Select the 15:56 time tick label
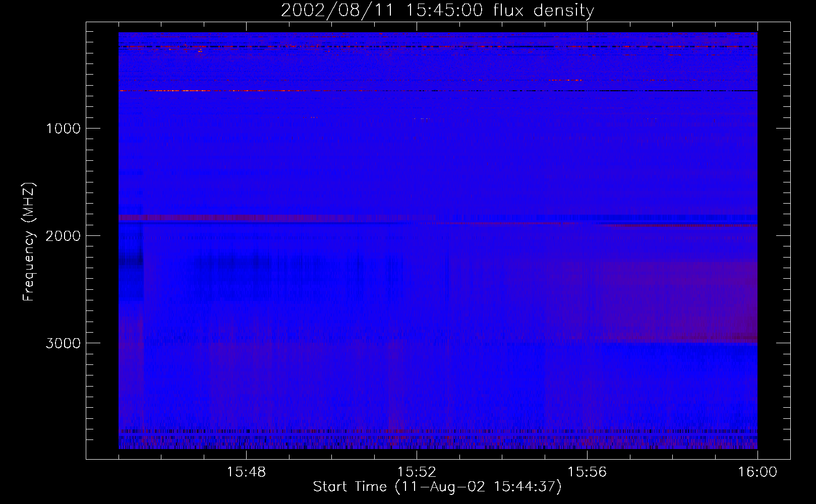Viewport: 816px width, 504px height. 587,472
